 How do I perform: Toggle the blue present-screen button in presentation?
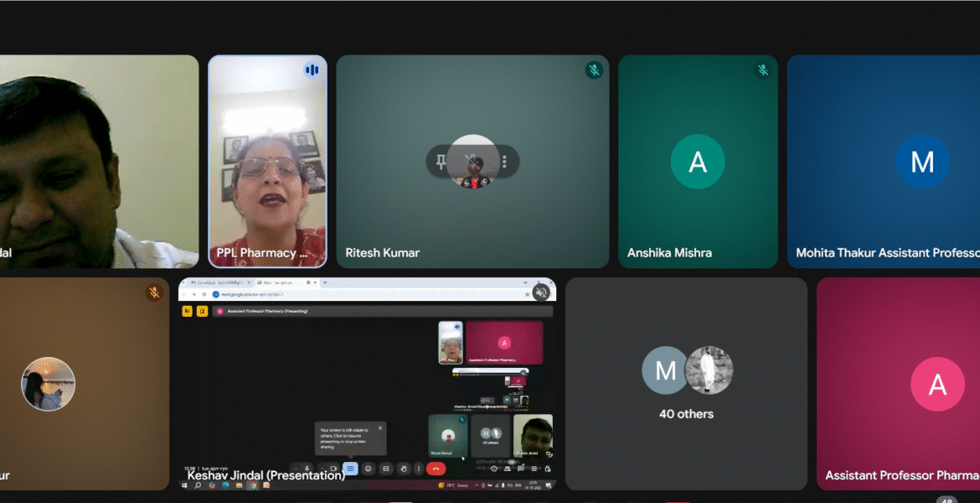pyautogui.click(x=351, y=469)
